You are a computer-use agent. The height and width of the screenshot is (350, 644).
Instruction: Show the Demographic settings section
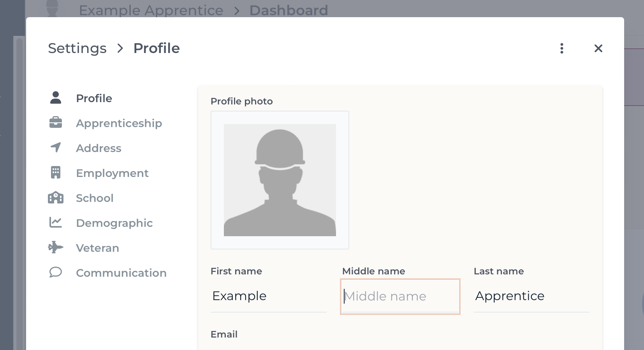[x=114, y=223]
